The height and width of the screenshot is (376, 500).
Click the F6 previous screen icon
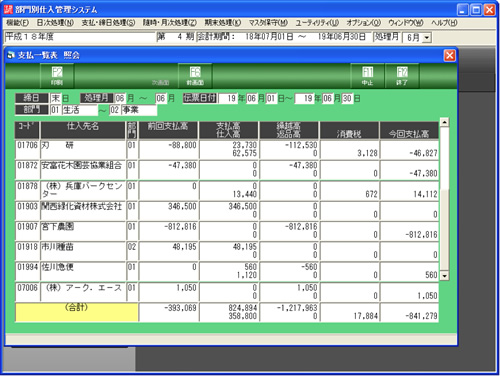(195, 76)
